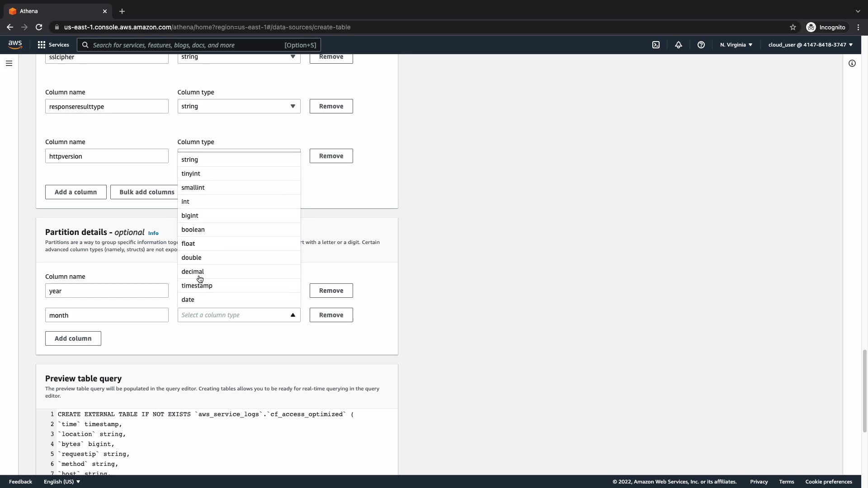Open the Services grid menu
The height and width of the screenshot is (488, 868).
point(53,45)
